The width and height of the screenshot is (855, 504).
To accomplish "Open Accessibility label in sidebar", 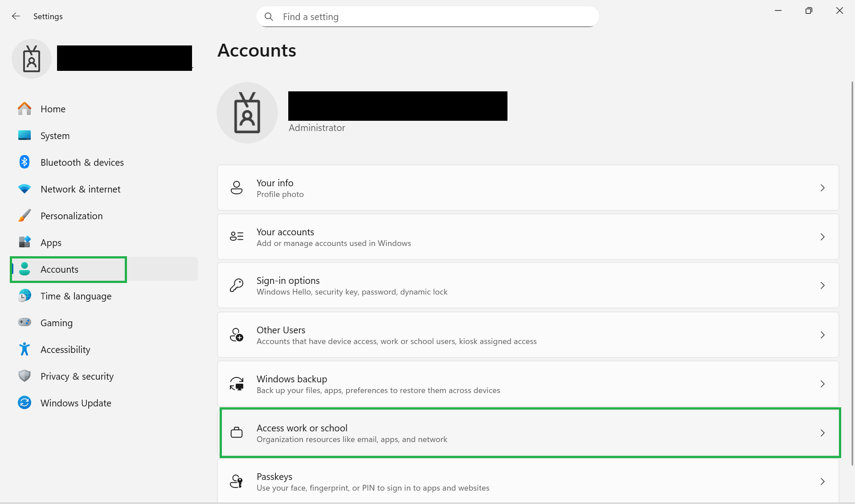I will pyautogui.click(x=65, y=350).
